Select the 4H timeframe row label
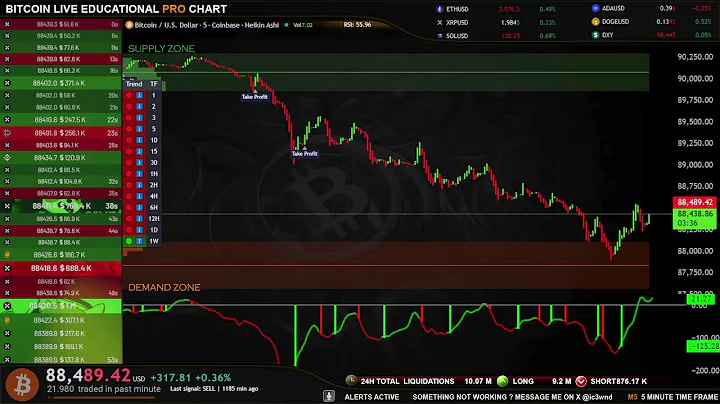 click(x=154, y=196)
